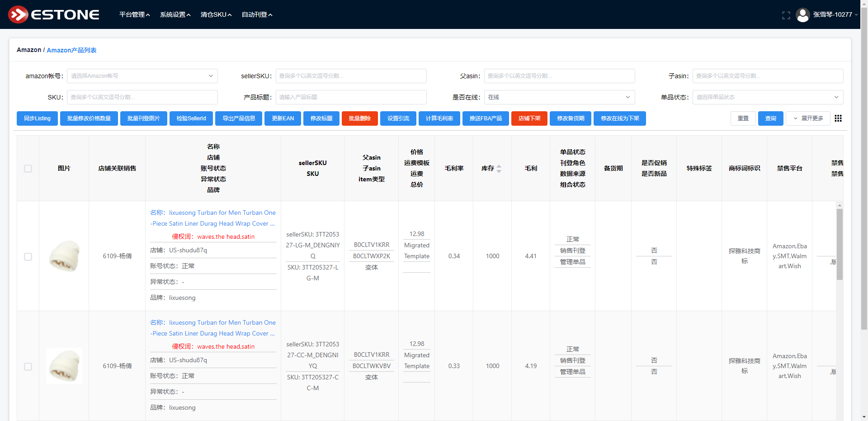The width and height of the screenshot is (868, 421).
Task: Click the first product's white hat image
Action: tap(64, 256)
